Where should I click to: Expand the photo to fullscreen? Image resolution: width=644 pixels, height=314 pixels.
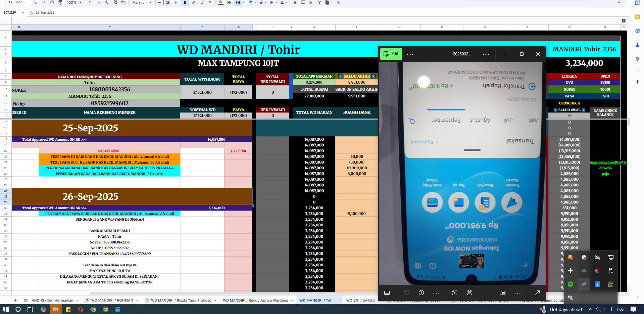537,293
